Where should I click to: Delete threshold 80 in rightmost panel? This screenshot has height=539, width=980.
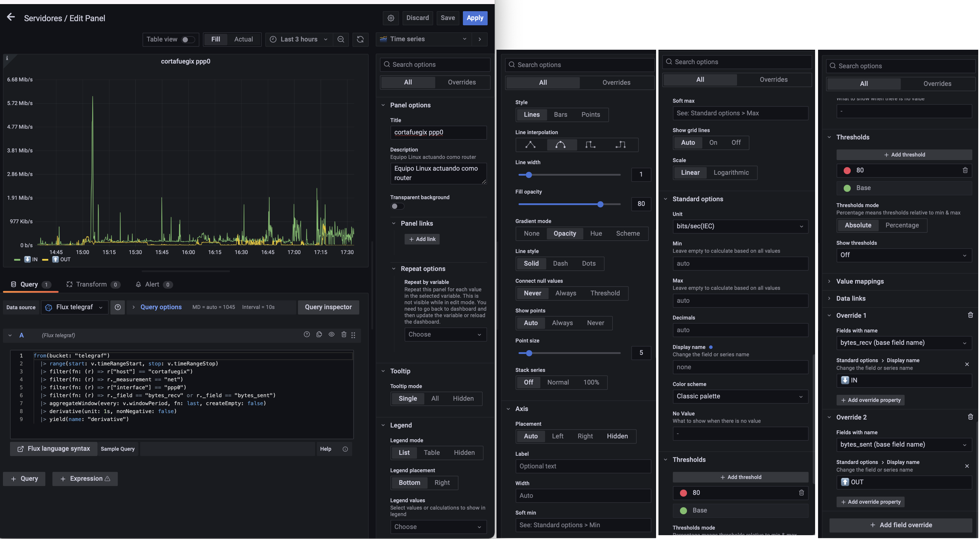click(x=965, y=170)
